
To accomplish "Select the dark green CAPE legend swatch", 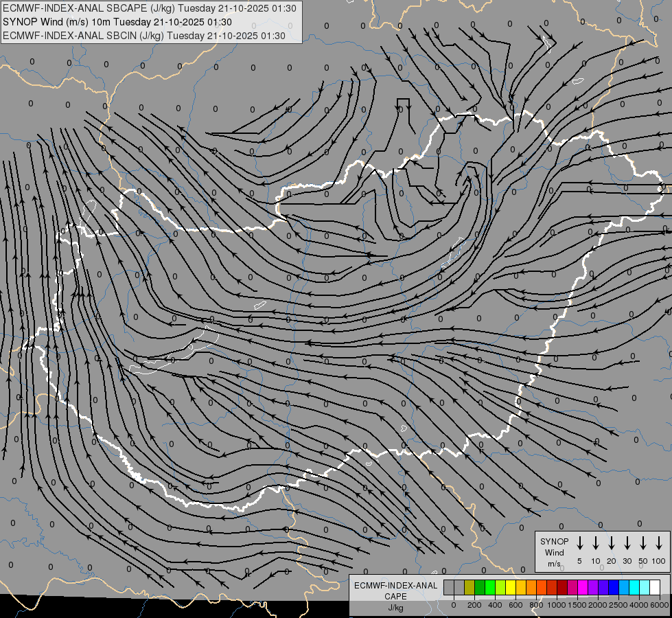I will coord(480,588).
